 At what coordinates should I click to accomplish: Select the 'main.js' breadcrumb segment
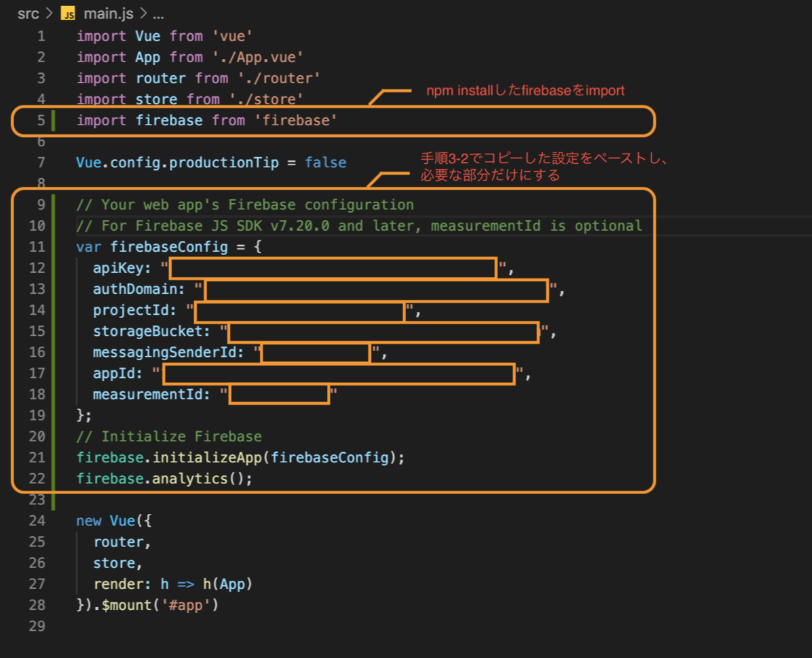click(x=109, y=14)
